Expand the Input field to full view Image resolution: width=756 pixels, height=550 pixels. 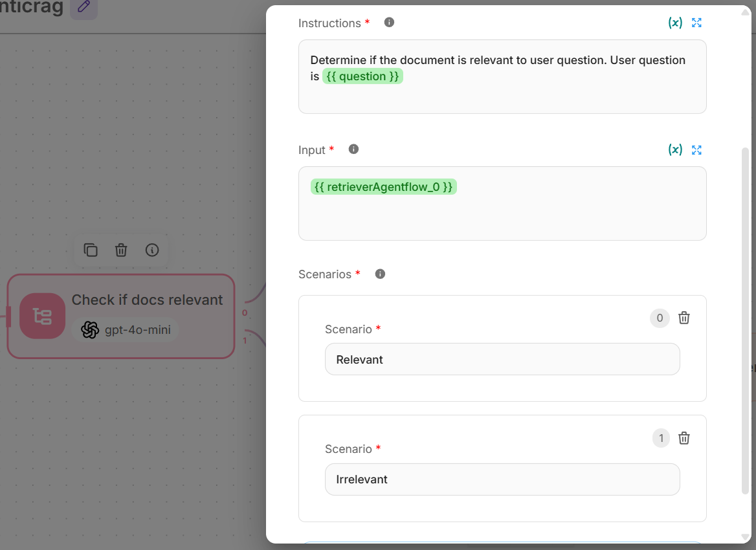click(696, 149)
